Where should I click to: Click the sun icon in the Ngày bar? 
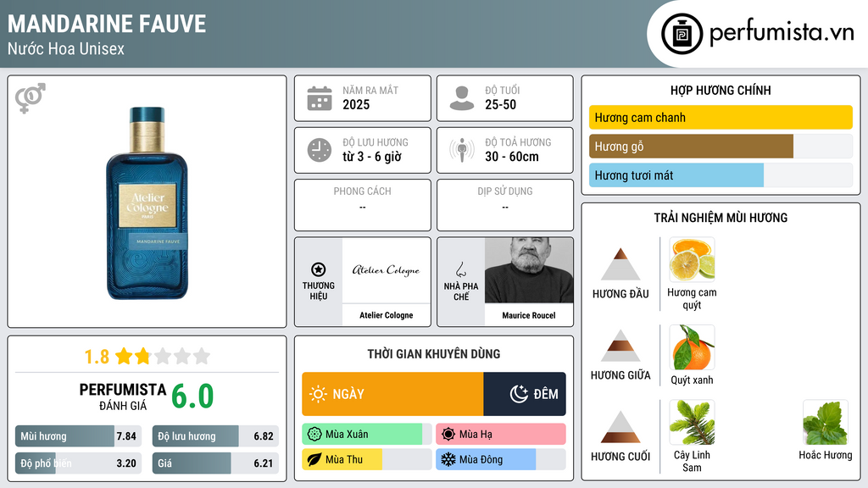[319, 394]
